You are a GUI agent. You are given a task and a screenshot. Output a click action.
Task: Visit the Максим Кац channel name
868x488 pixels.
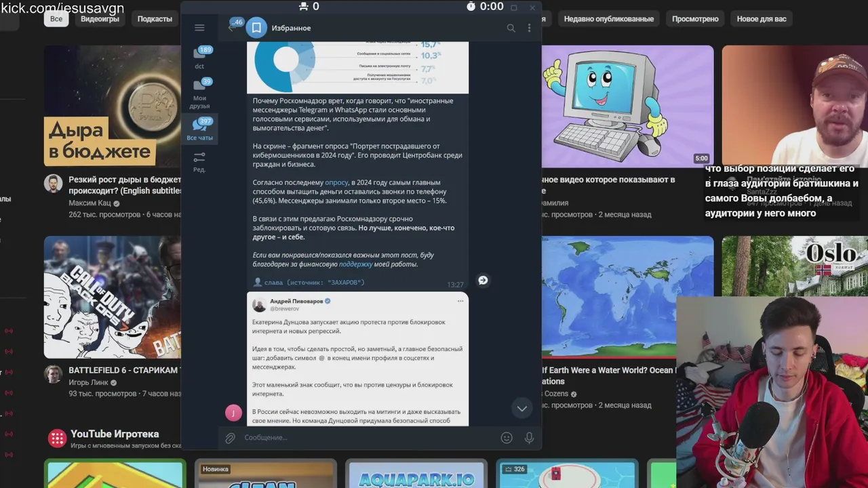tap(90, 203)
